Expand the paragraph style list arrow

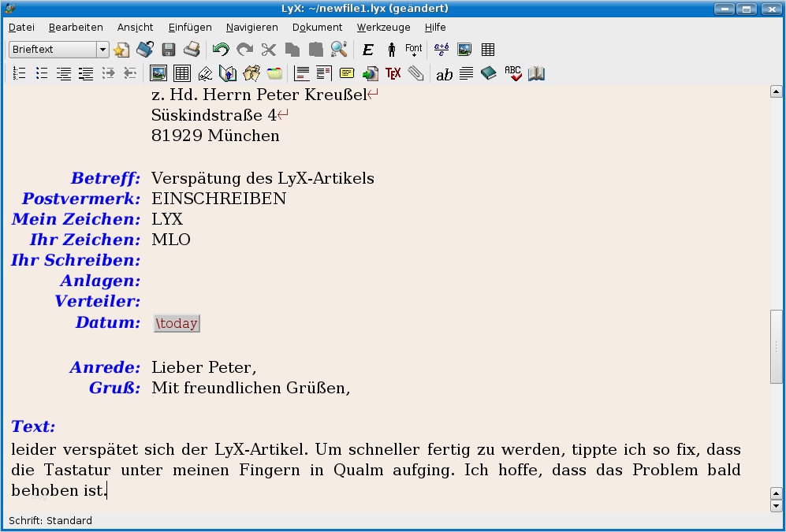click(x=103, y=49)
